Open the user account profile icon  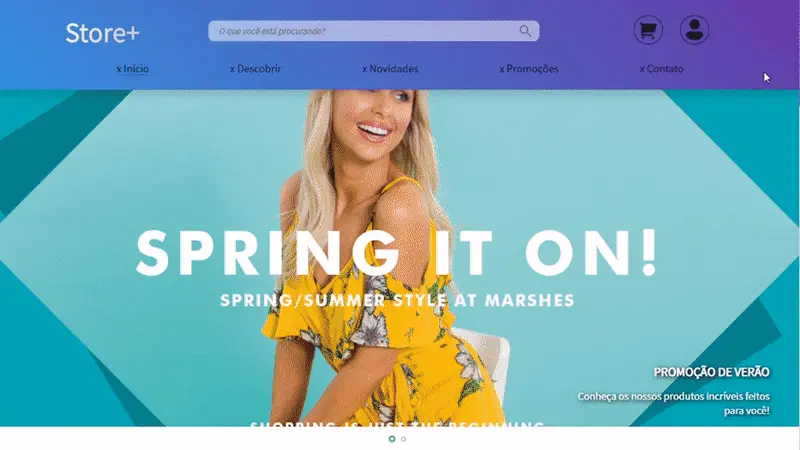pyautogui.click(x=694, y=30)
